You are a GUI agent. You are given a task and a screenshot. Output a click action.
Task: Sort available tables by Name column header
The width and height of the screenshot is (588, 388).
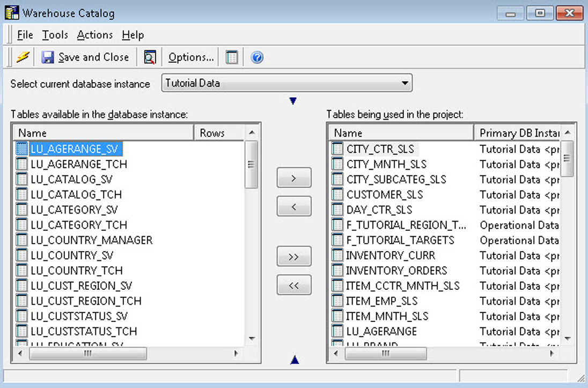pyautogui.click(x=104, y=133)
